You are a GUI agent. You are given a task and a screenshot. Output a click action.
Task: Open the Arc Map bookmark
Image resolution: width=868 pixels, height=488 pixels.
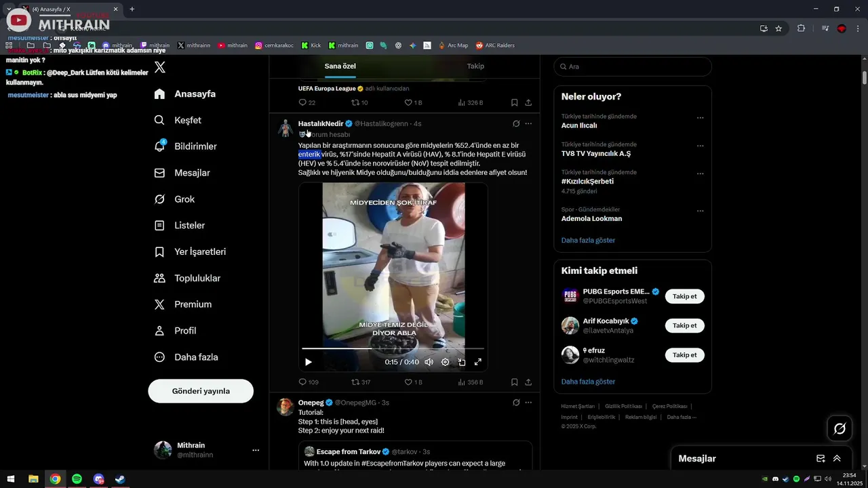click(x=453, y=45)
